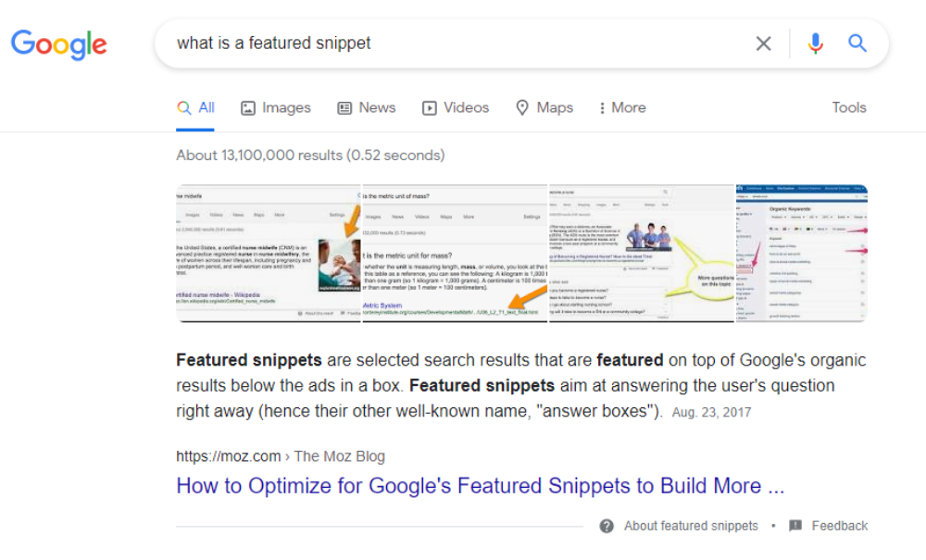Open About featured snippets link

tap(691, 526)
